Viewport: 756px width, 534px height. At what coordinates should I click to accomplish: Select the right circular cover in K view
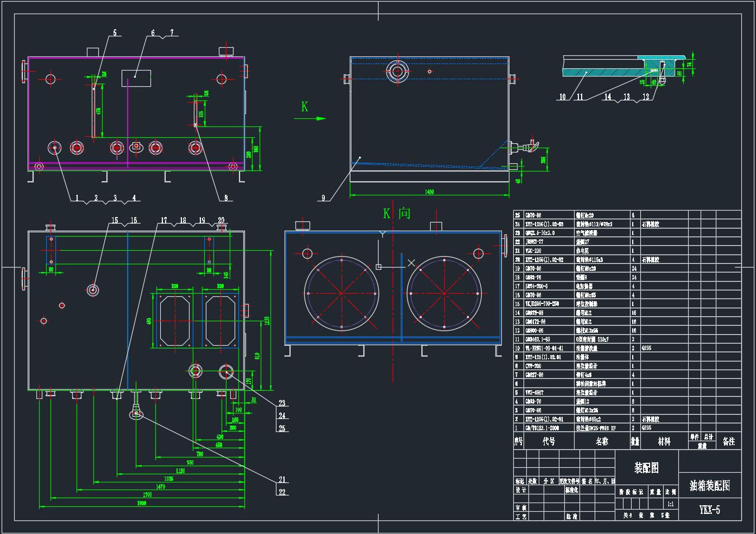[x=444, y=294]
